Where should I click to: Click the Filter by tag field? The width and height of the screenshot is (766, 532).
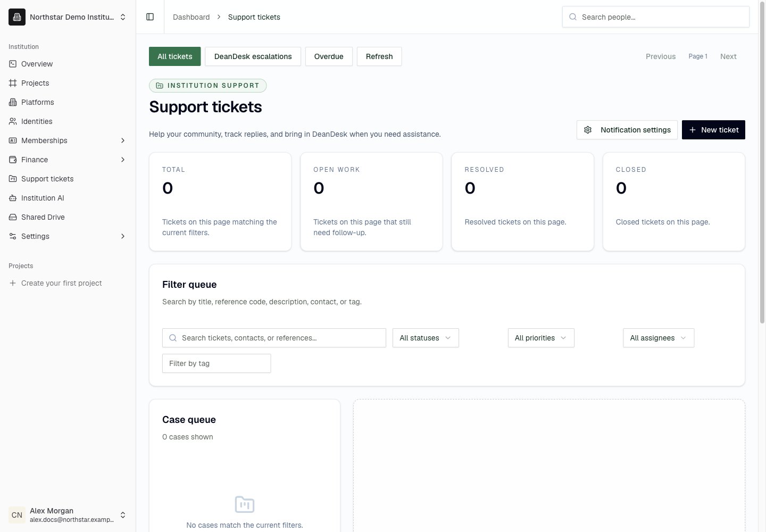coord(217,363)
